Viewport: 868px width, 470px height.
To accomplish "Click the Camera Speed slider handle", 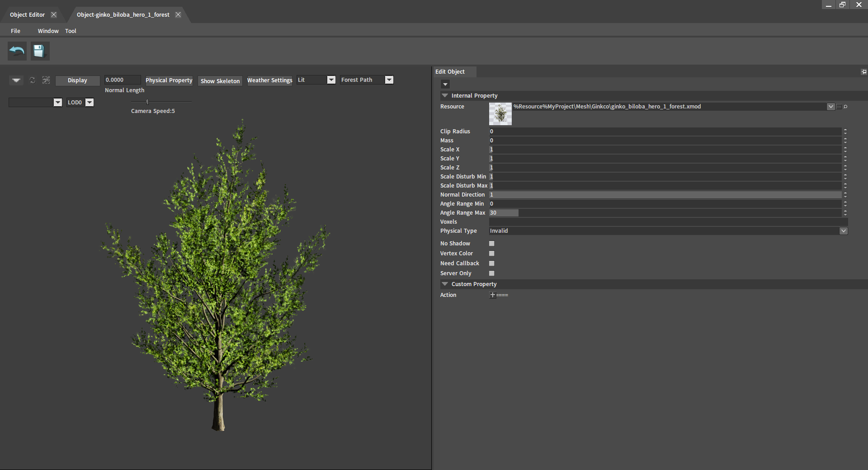I will [x=147, y=102].
